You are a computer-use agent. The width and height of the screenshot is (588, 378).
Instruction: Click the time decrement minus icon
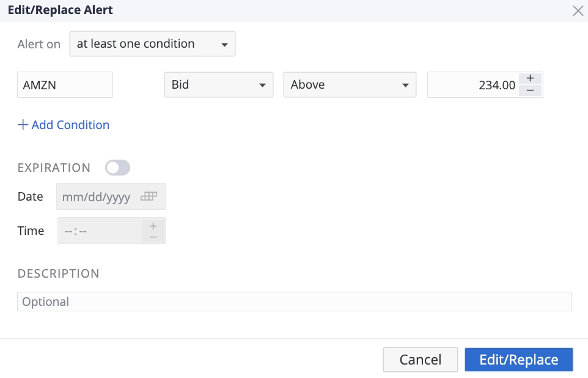[153, 237]
